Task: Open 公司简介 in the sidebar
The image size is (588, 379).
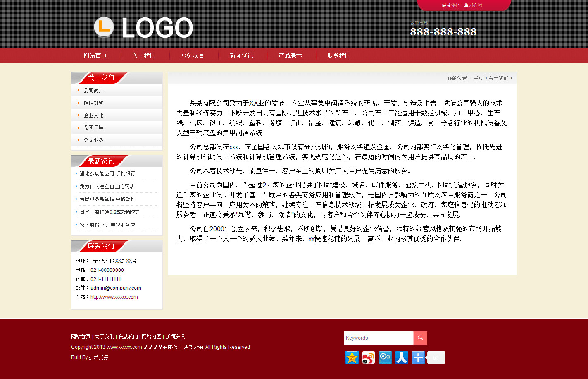Action: pos(93,91)
